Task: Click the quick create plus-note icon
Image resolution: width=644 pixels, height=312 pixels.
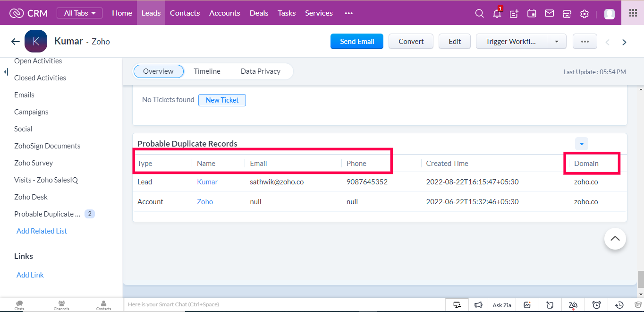Action: pos(514,14)
